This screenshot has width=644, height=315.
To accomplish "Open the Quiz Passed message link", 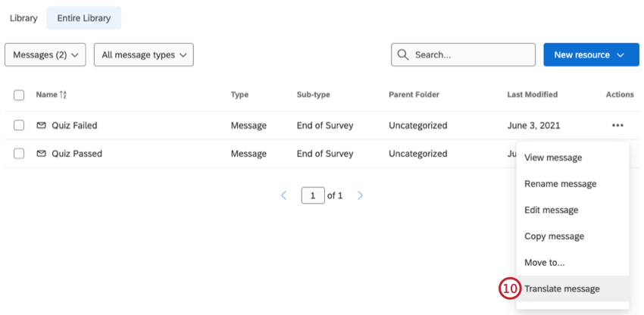I will [x=77, y=154].
